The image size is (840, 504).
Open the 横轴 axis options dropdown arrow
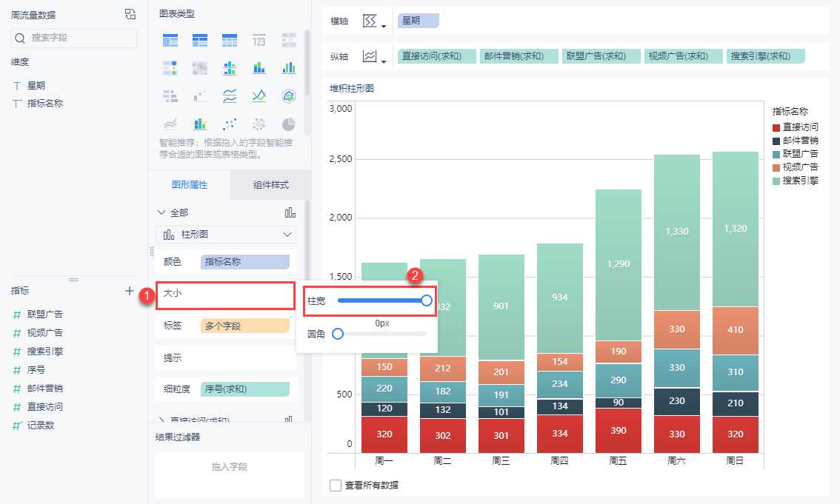(383, 27)
